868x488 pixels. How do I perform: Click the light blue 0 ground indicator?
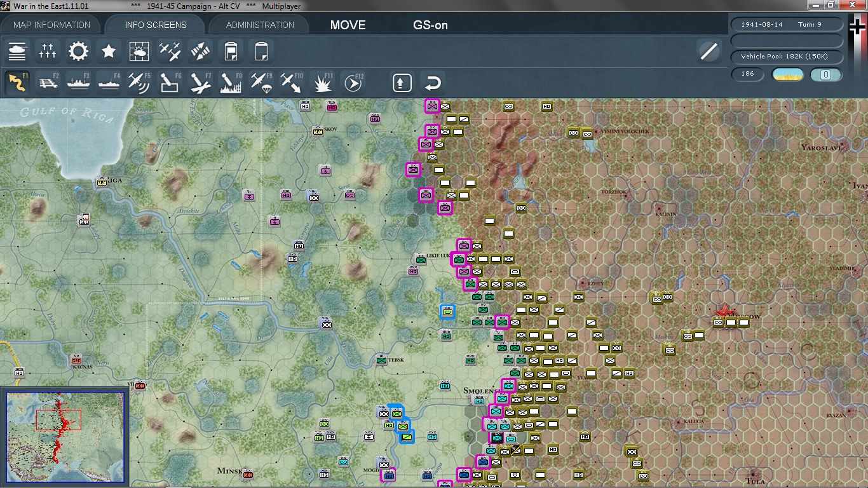click(826, 74)
